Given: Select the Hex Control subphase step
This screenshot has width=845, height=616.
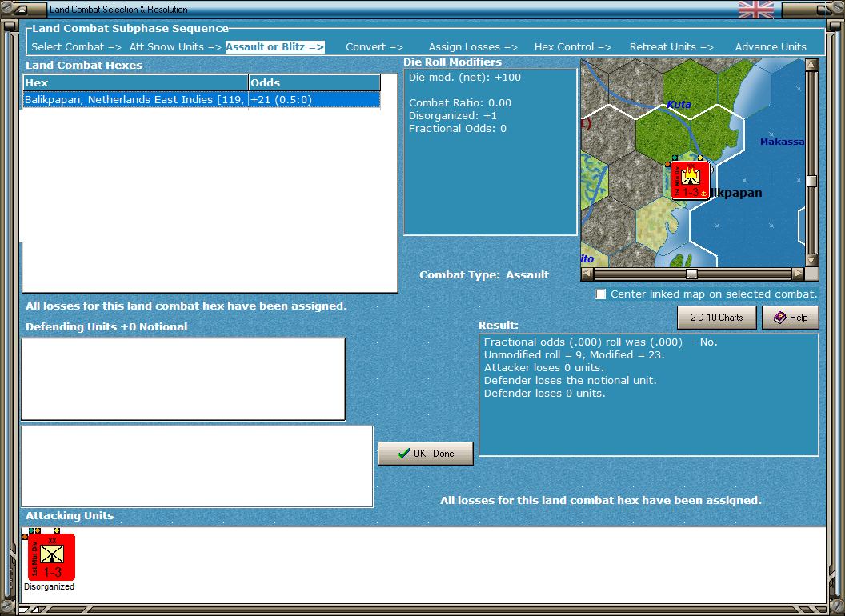Looking at the screenshot, I should pyautogui.click(x=572, y=47).
